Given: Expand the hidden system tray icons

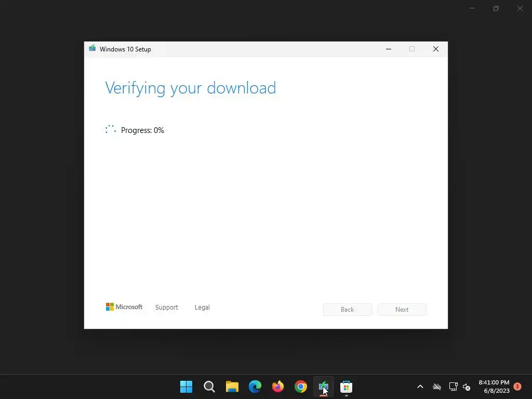Looking at the screenshot, I should (420, 387).
